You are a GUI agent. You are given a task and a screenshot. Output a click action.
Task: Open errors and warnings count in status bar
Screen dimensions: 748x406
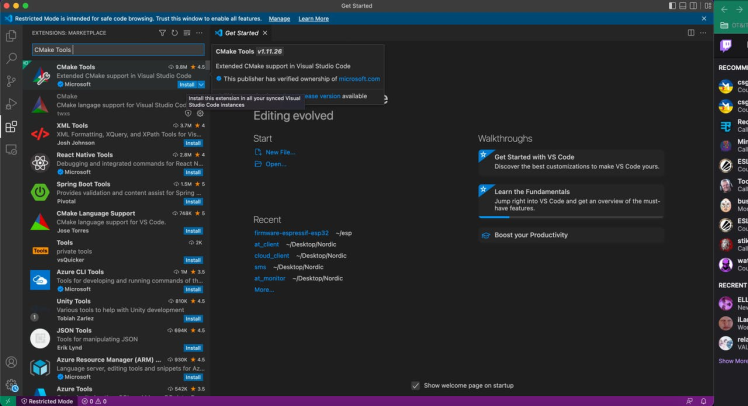click(x=94, y=401)
